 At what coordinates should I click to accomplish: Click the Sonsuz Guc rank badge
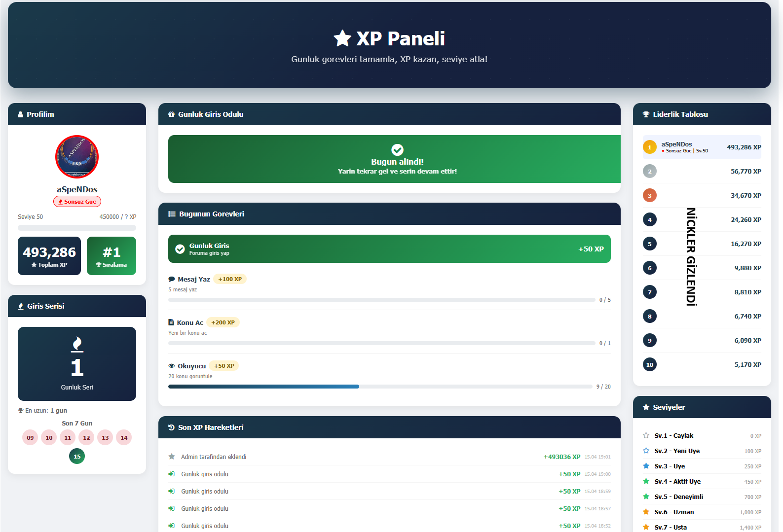pyautogui.click(x=77, y=202)
